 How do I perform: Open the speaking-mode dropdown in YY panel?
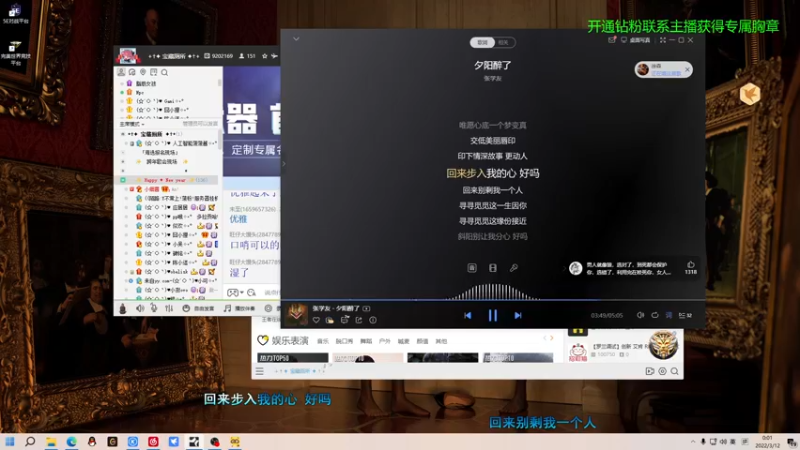[132, 124]
